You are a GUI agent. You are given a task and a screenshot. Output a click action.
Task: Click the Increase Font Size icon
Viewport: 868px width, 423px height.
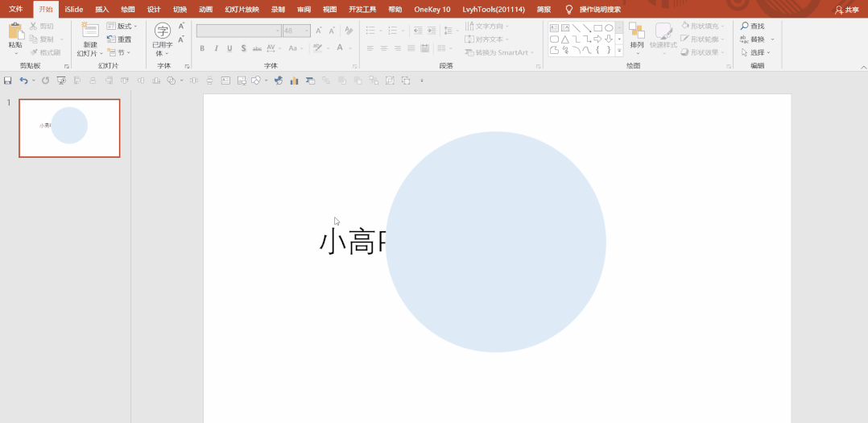pos(318,31)
